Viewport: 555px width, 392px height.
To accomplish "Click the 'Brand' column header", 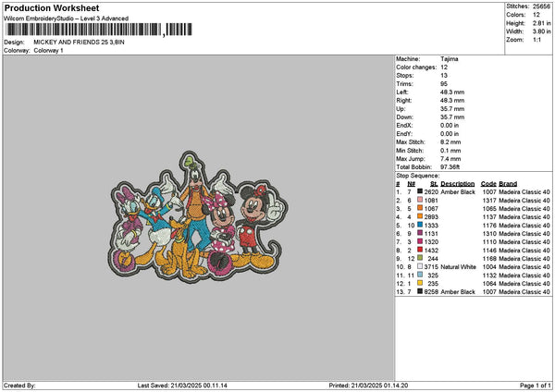I will pos(508,184).
